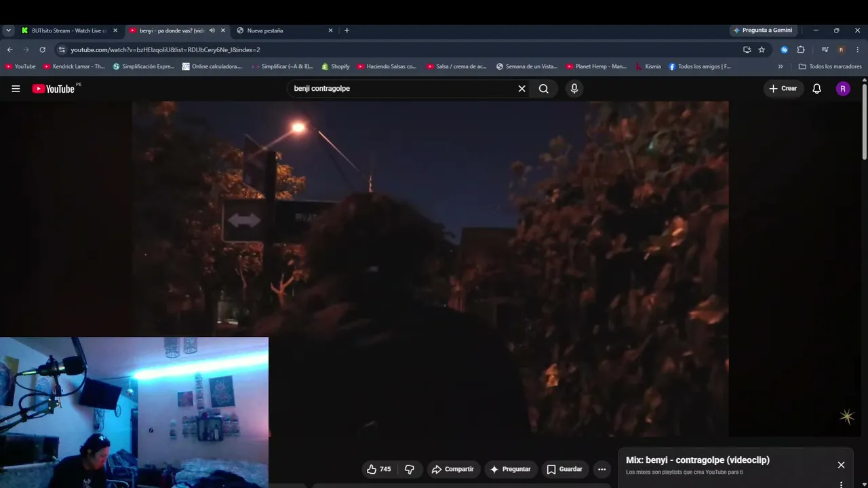Image resolution: width=868 pixels, height=488 pixels.
Task: Start voice search with the microphone
Action: click(x=574, y=89)
